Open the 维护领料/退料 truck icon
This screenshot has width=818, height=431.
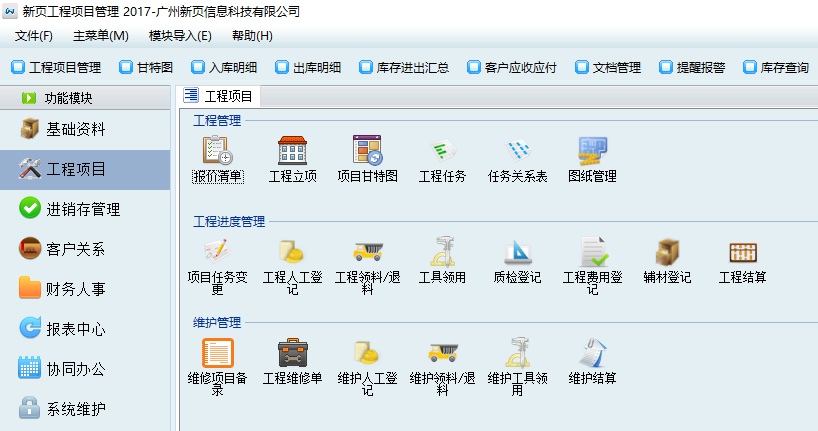442,353
